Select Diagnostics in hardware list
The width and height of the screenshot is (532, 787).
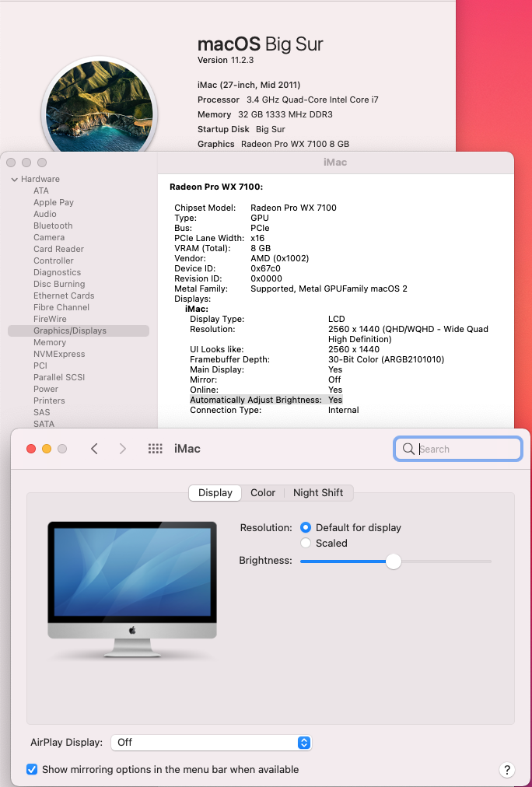click(x=57, y=272)
